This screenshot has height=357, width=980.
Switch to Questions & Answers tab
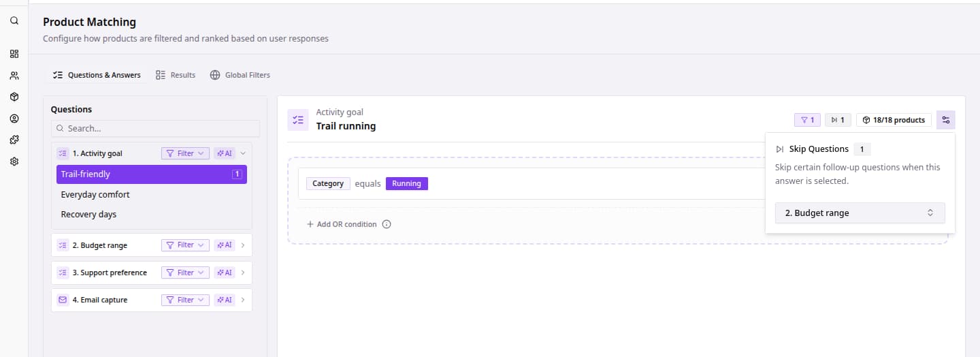pos(97,75)
